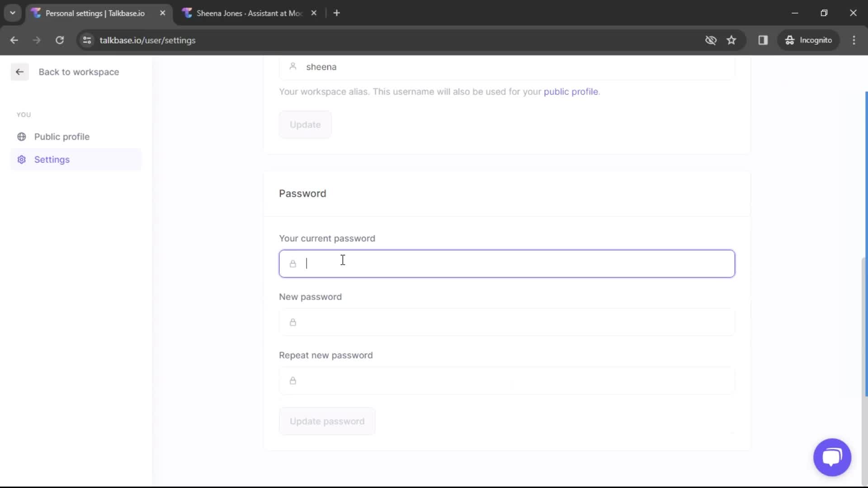Click the Public profile globe icon
Screen dimensions: 868x488
22,136
